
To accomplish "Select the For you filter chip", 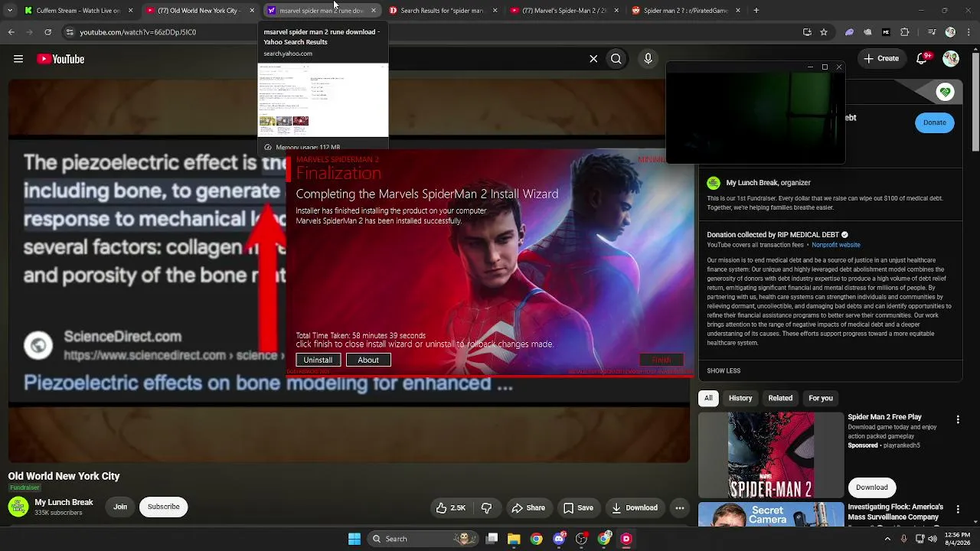I will [x=821, y=398].
